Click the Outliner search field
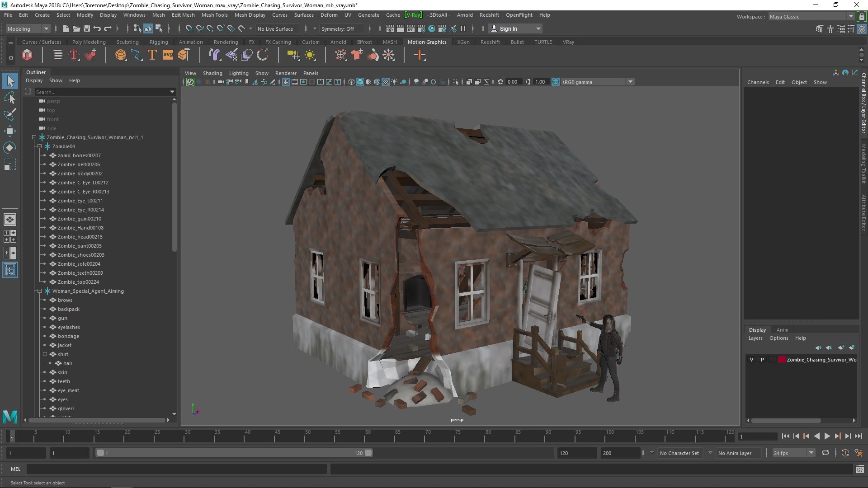868x488 pixels. [102, 92]
